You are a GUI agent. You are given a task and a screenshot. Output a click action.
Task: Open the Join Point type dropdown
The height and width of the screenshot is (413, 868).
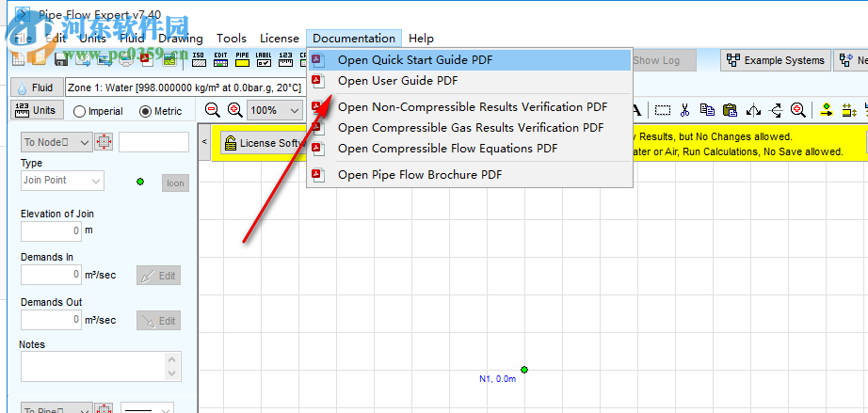pos(62,181)
